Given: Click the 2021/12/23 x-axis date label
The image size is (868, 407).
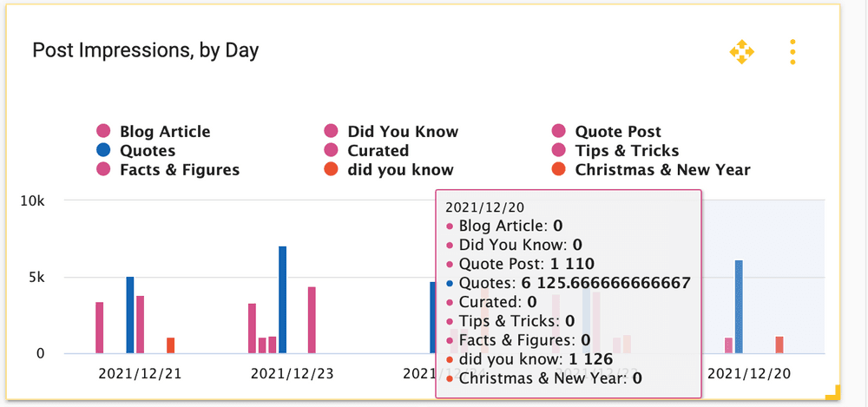Looking at the screenshot, I should pyautogui.click(x=293, y=374).
